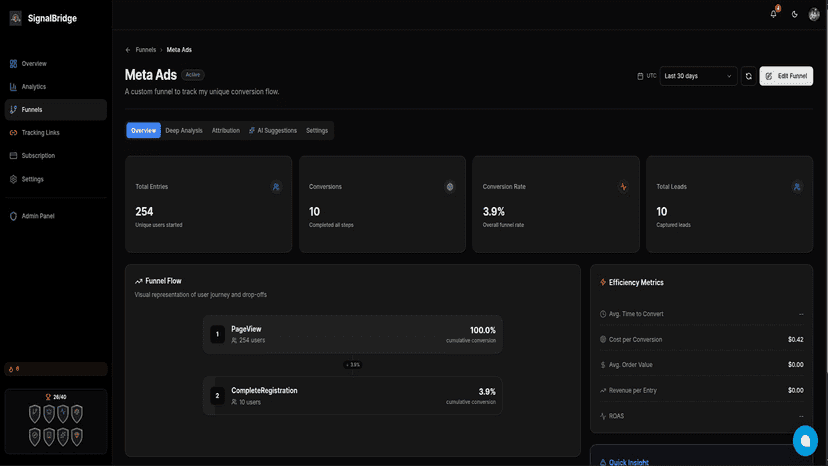This screenshot has width=828, height=466.
Task: Click step number 2 badge
Action: [217, 396]
